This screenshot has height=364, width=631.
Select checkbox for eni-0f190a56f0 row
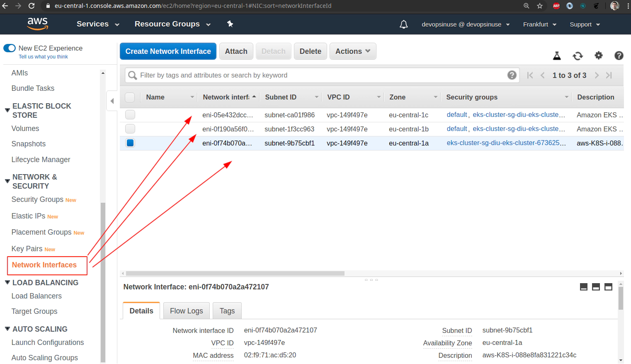(130, 129)
